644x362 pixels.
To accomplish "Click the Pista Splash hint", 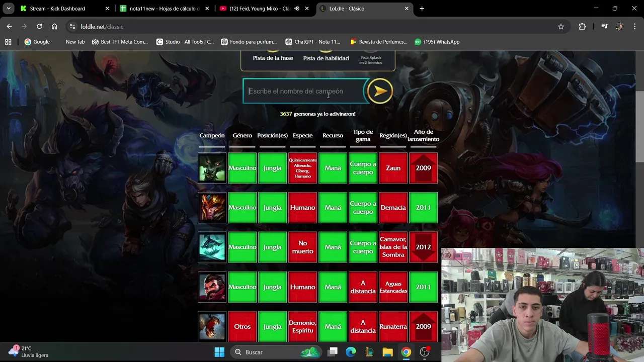I will 370,59.
